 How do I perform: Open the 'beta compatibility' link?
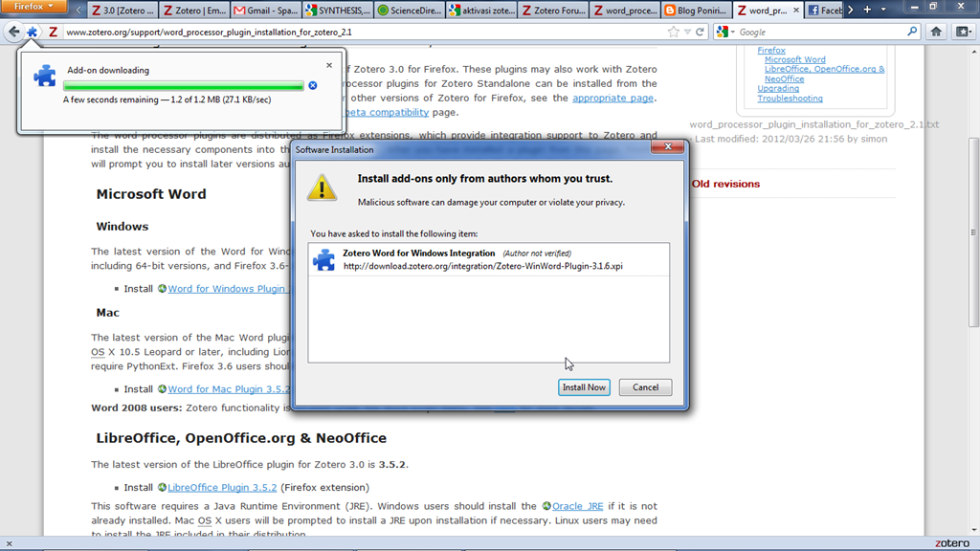click(387, 113)
